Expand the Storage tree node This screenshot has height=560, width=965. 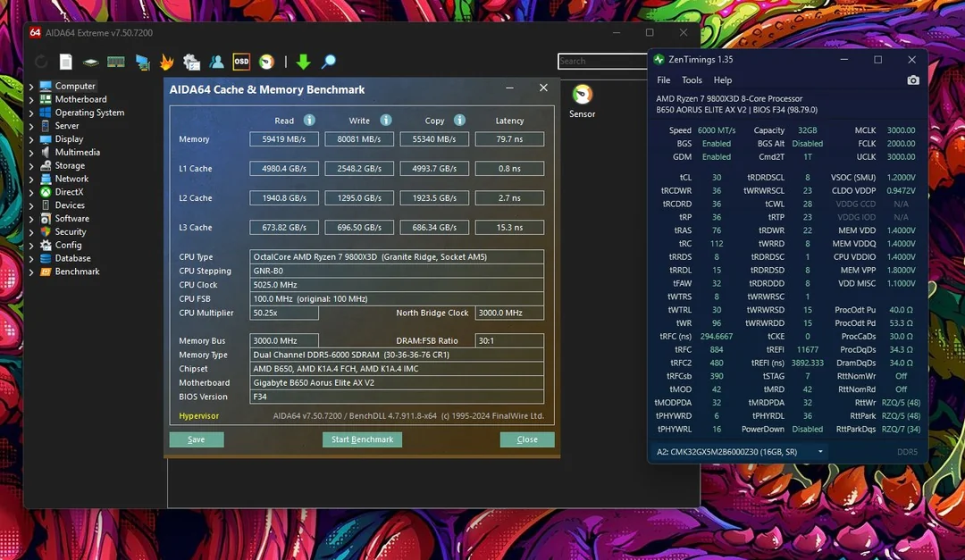[x=31, y=165]
